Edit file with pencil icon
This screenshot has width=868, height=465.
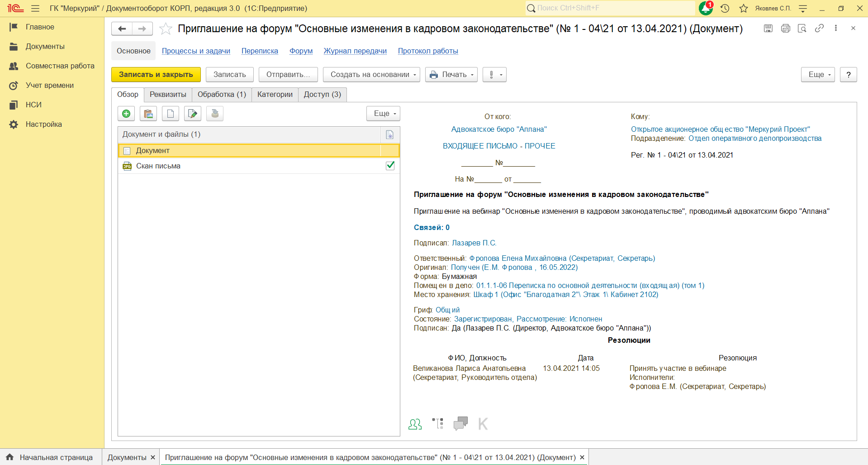pos(193,114)
